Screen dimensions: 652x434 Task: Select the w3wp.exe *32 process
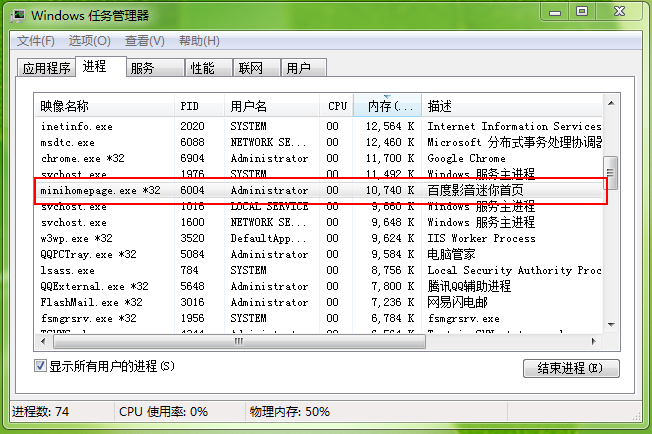[x=319, y=238]
